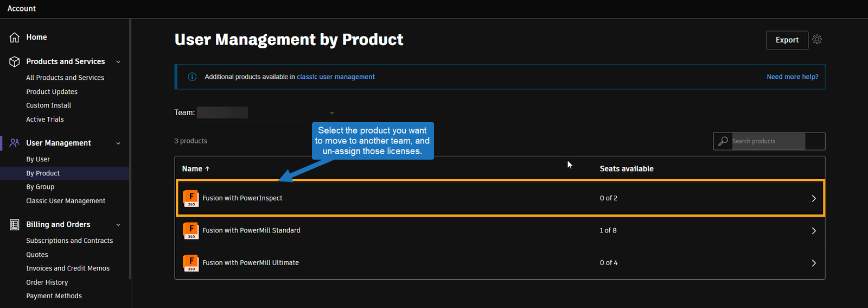This screenshot has height=308, width=868.
Task: Click the Seats available column header
Action: [x=627, y=169]
